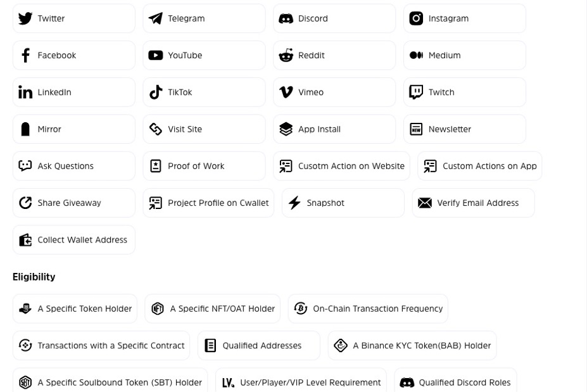Screen dimensions: 587x392
Task: Add the Share Giveaway task
Action: (73, 203)
